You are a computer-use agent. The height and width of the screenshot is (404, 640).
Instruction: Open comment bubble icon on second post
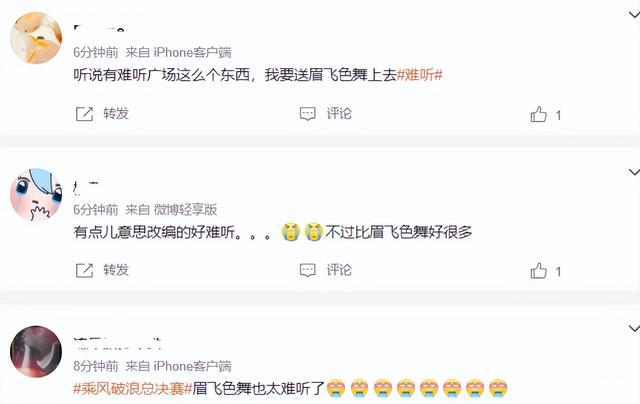307,270
